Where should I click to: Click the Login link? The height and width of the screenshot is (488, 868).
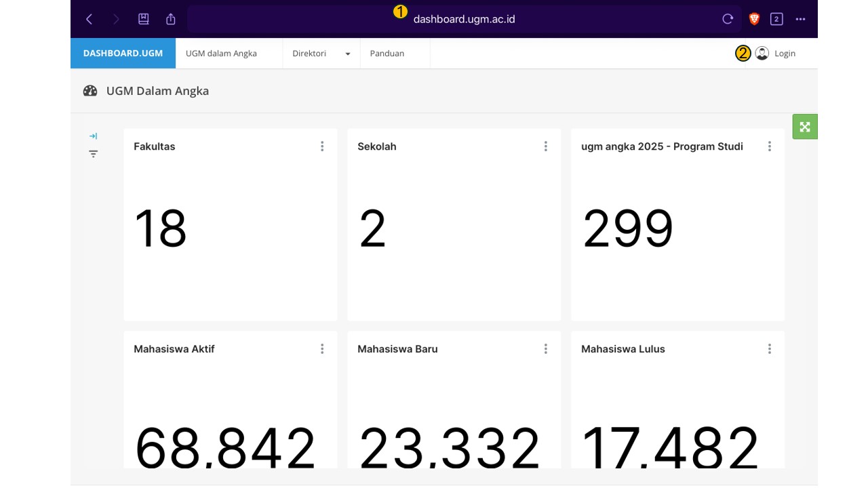coord(784,54)
